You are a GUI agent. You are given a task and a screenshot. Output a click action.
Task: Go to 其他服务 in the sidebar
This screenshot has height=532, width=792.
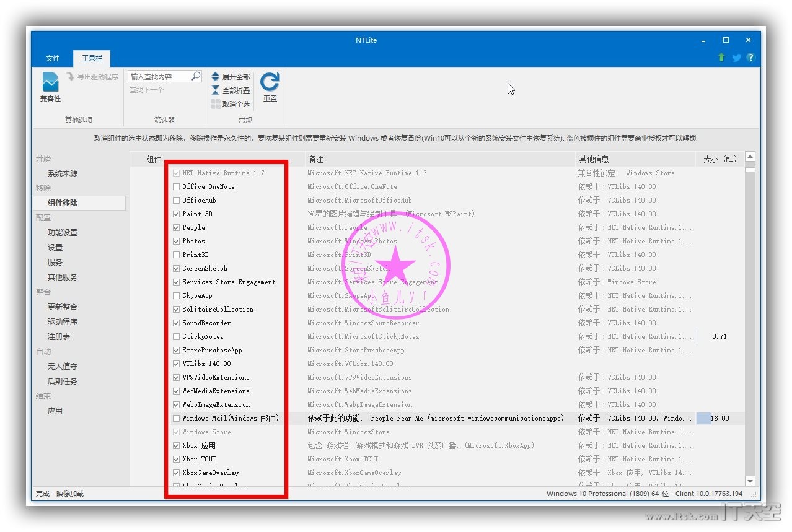(63, 277)
